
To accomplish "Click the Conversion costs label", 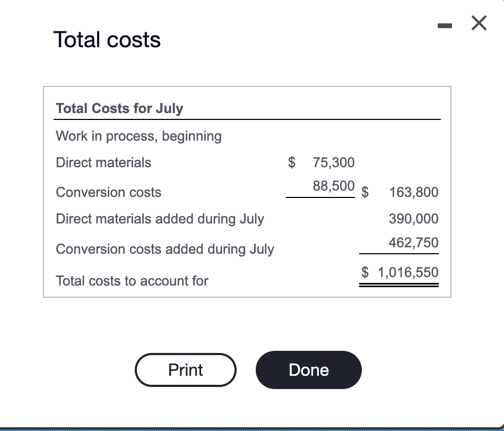I will click(108, 192).
